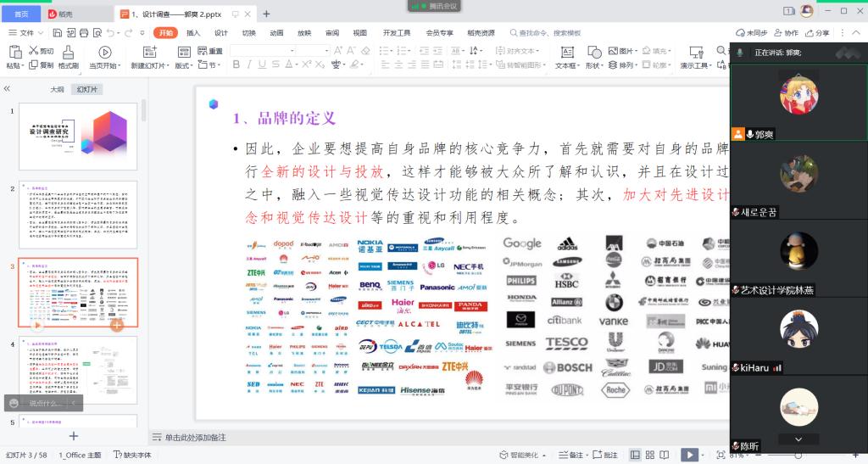
Task: Open Print Preview from the quick access toolbar
Action: [97, 33]
